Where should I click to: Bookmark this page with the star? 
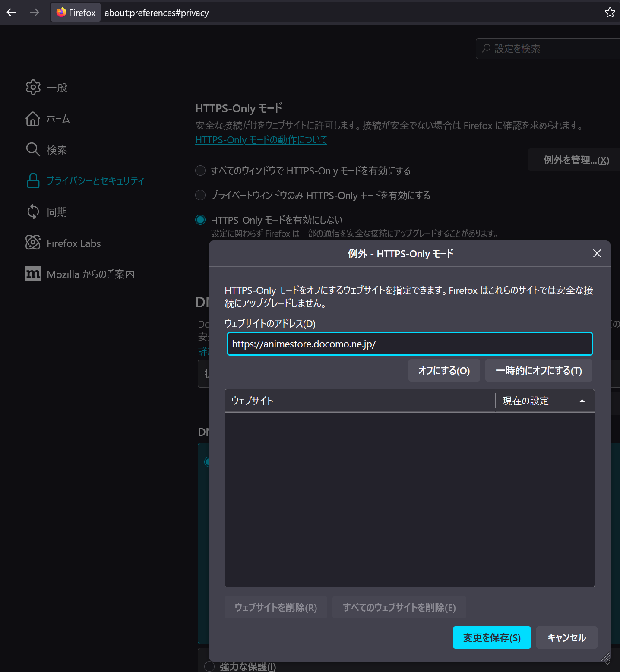tap(610, 13)
